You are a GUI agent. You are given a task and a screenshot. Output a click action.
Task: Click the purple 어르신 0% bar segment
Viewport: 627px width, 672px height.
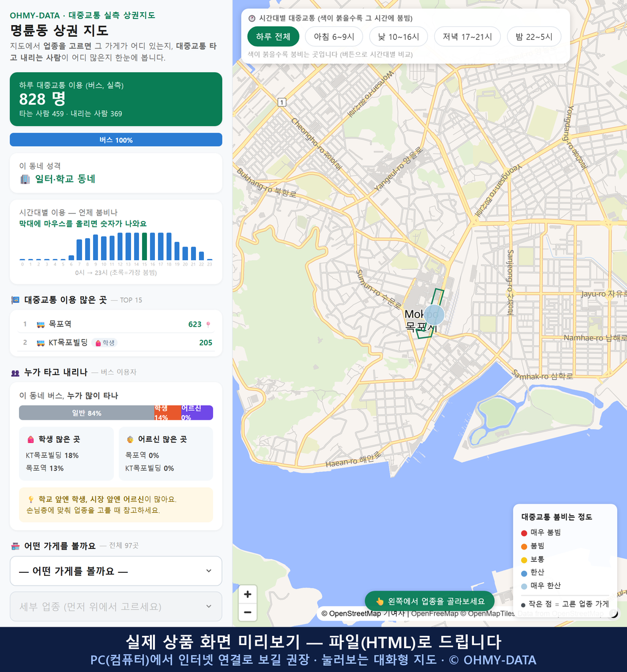[x=197, y=413]
